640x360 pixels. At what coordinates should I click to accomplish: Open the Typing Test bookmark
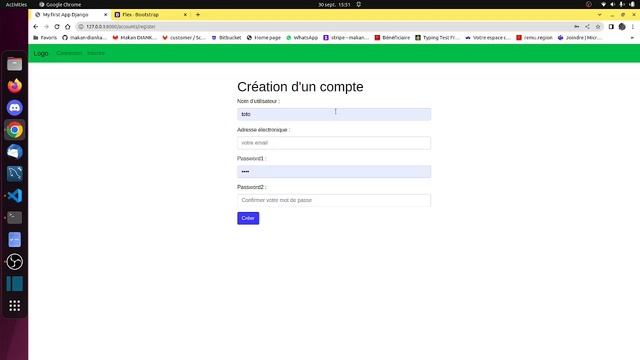coord(437,38)
